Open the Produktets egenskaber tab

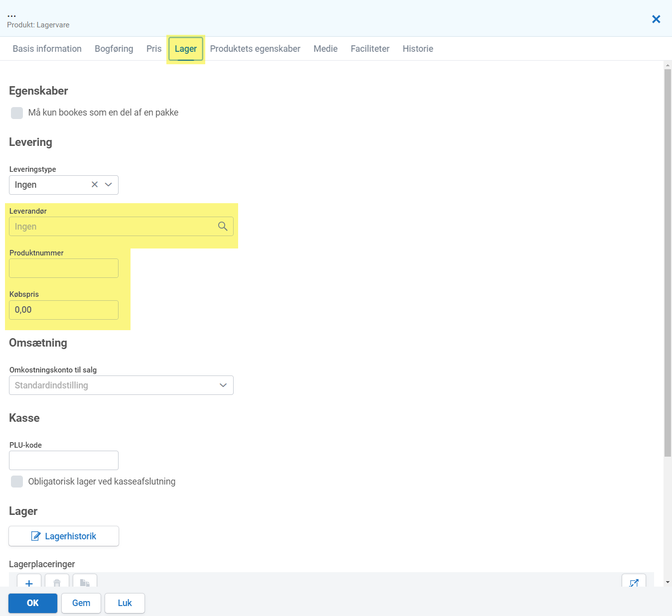pos(255,49)
